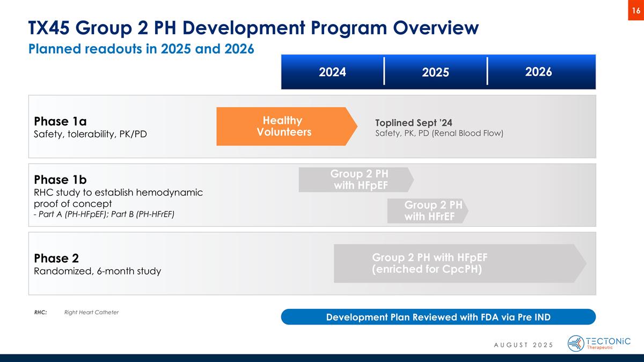Click the Phase 1b heading
The width and height of the screenshot is (644, 362).
(61, 179)
